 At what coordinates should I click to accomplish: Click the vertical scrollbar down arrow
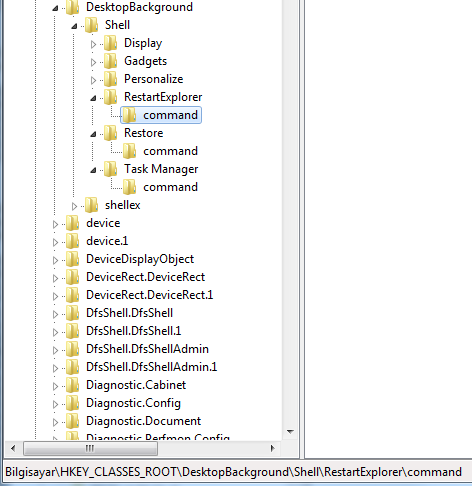click(290, 432)
